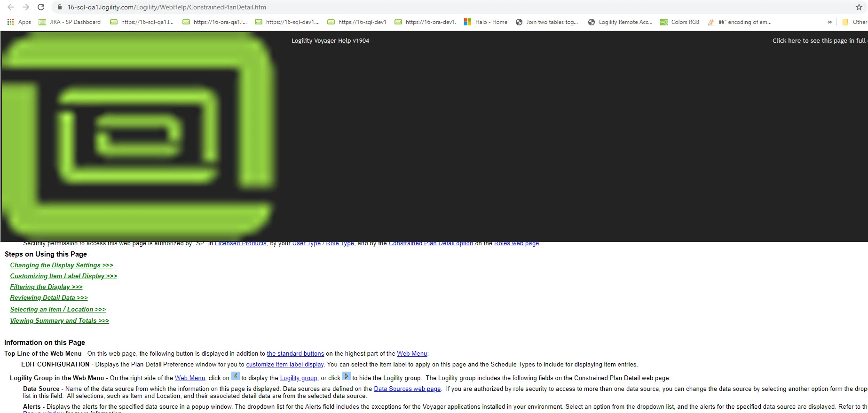Click the padlock site info icon

pos(59,7)
